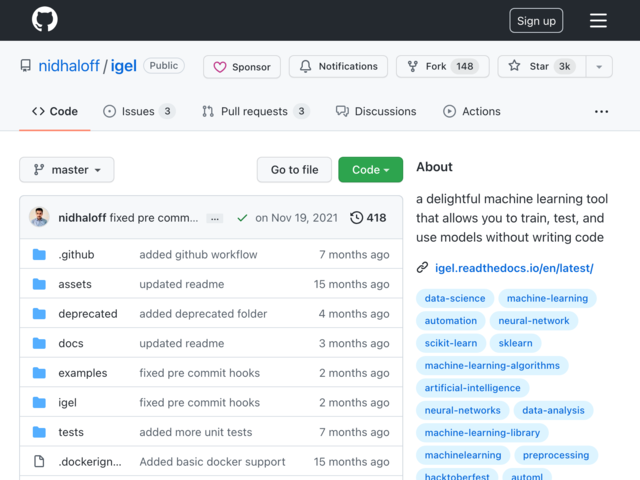
Task: Click the folder icon for tests
Action: [39, 432]
